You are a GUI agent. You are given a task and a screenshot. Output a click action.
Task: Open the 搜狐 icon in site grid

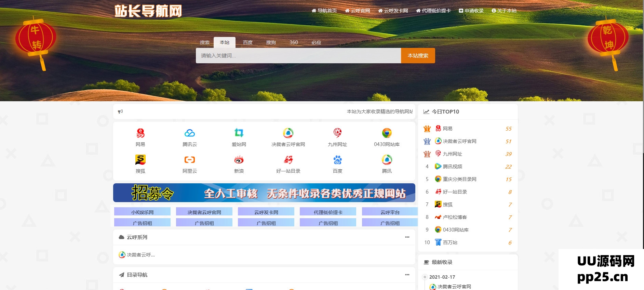pos(140,160)
